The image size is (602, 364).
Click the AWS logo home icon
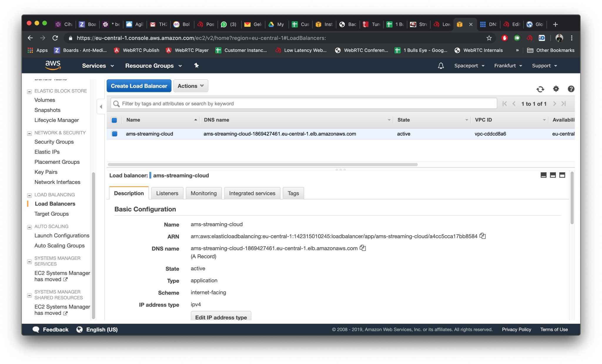(53, 65)
